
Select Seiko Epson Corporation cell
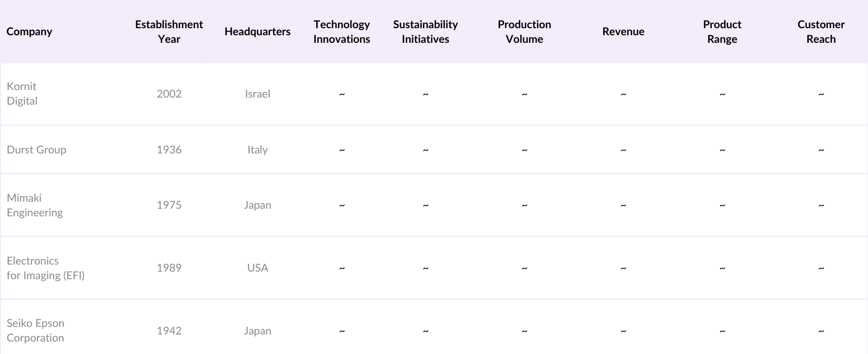pyautogui.click(x=35, y=330)
